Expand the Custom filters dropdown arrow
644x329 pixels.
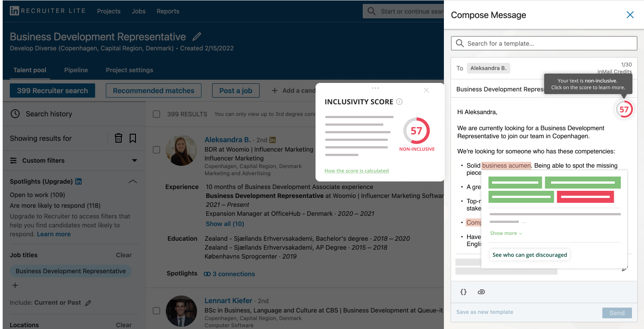(135, 160)
